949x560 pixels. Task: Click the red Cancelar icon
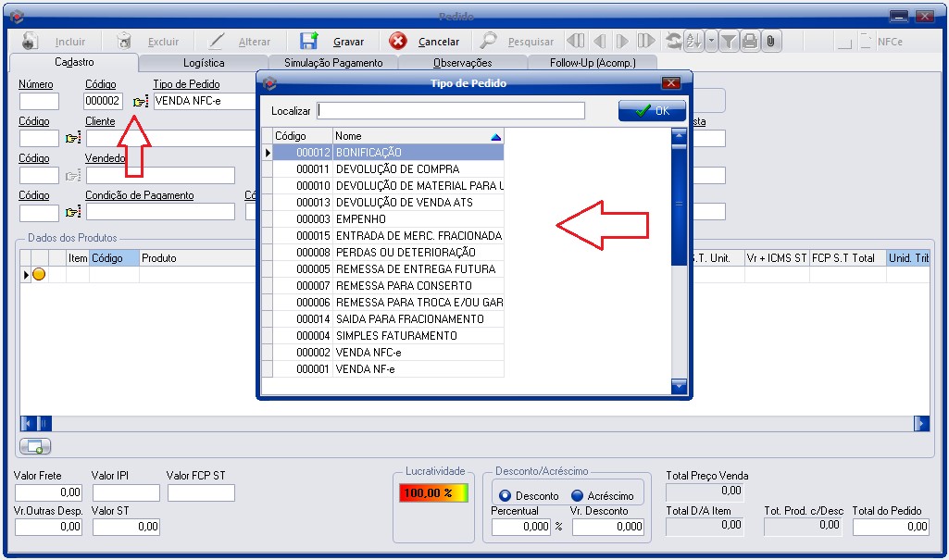click(398, 42)
